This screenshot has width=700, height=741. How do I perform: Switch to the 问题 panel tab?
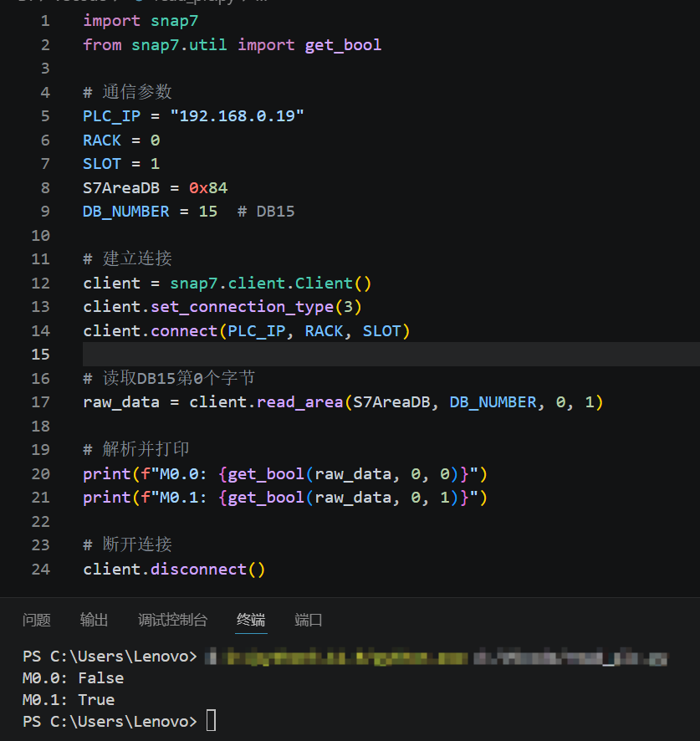[37, 620]
